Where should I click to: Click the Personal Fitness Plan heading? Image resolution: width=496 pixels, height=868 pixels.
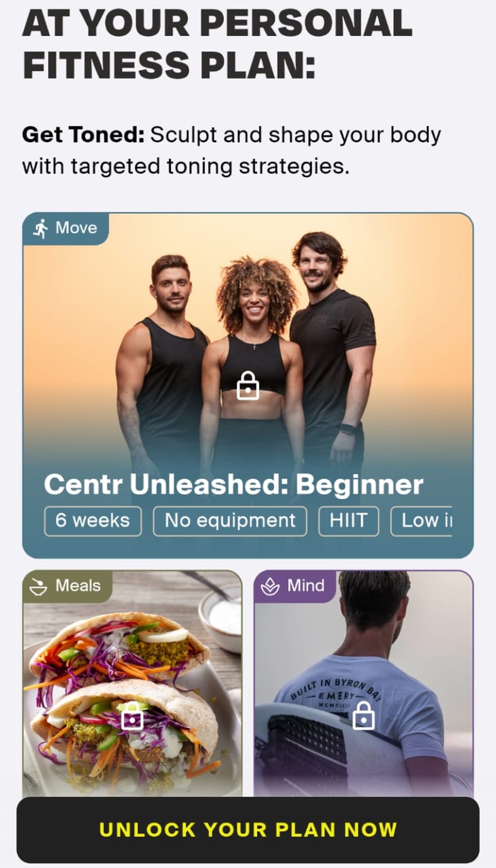[x=218, y=44]
